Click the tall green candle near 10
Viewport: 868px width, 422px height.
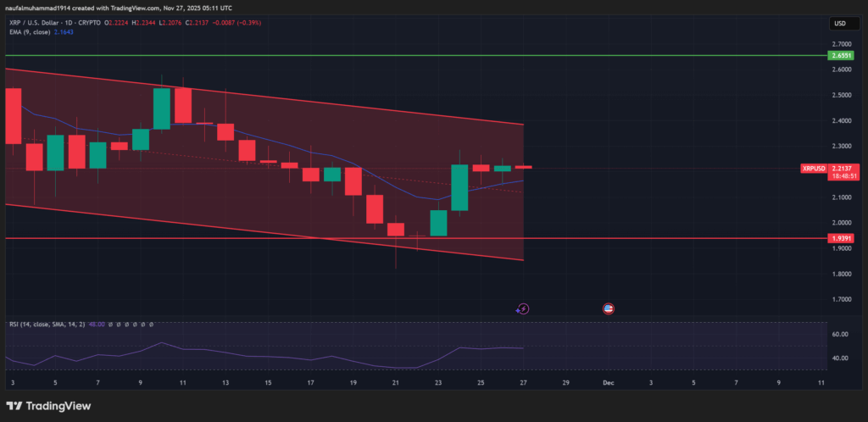(x=162, y=108)
